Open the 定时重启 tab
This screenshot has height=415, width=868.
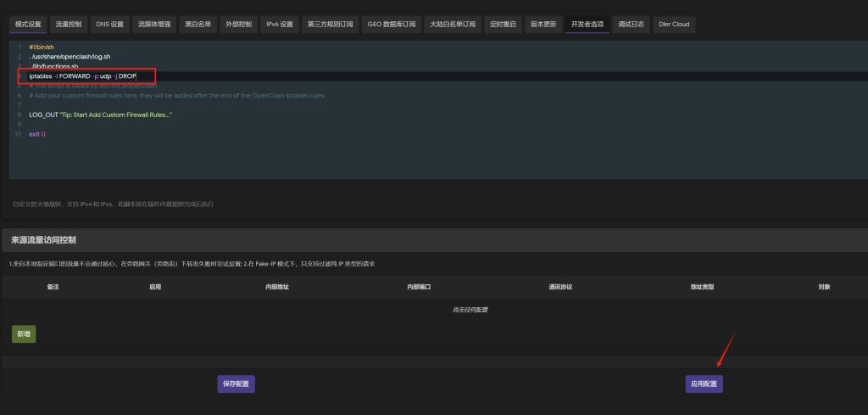[503, 25]
